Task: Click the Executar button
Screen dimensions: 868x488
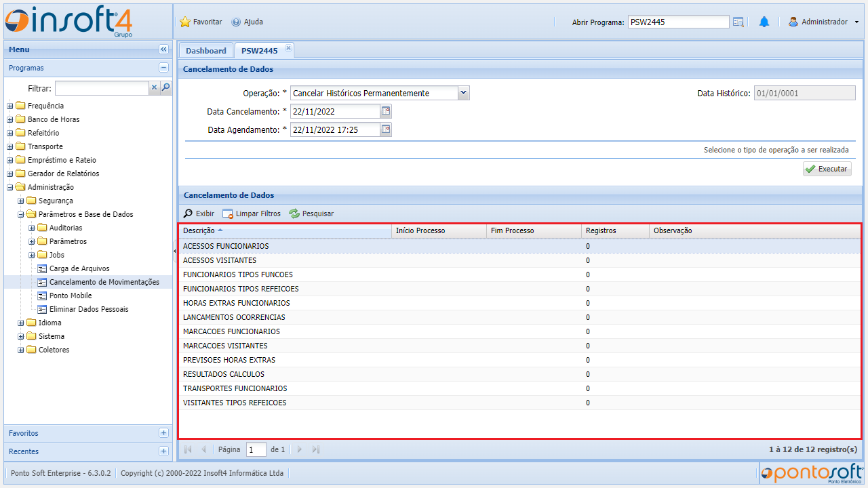Action: click(x=827, y=169)
